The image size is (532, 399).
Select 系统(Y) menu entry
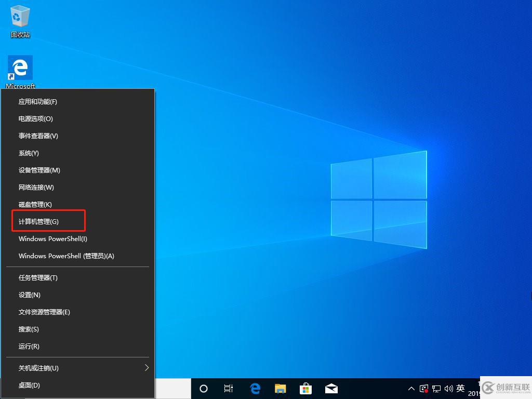[78, 153]
